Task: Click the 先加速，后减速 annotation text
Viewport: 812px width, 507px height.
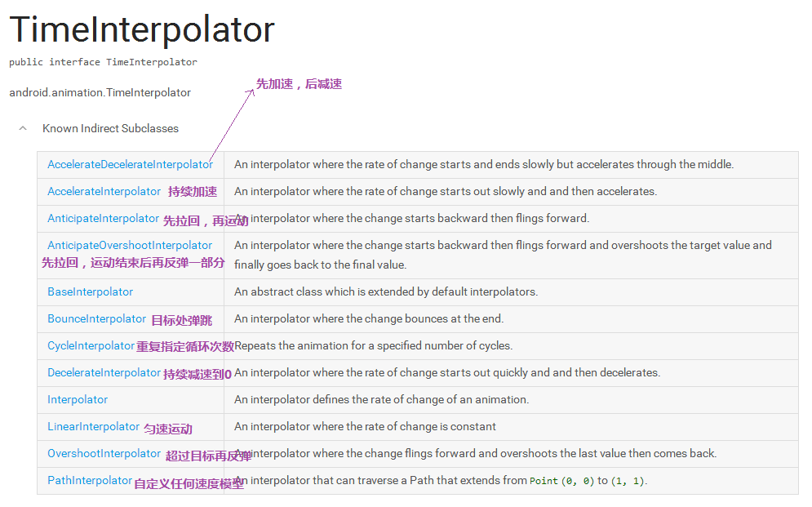Action: [298, 82]
